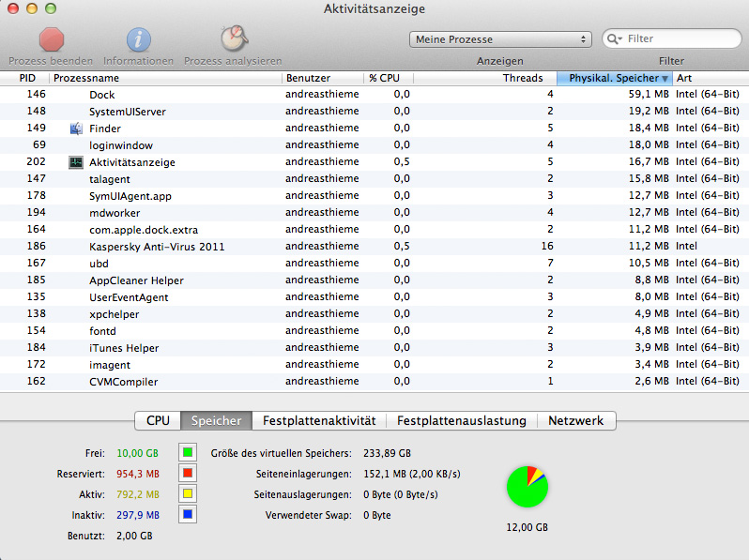
Task: Click PID 202 in the process list
Action: point(37,161)
